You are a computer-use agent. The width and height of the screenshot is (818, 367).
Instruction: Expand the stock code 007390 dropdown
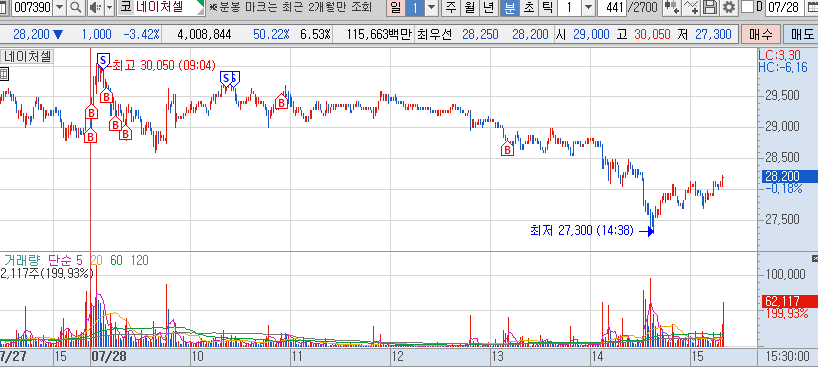pyautogui.click(x=59, y=7)
